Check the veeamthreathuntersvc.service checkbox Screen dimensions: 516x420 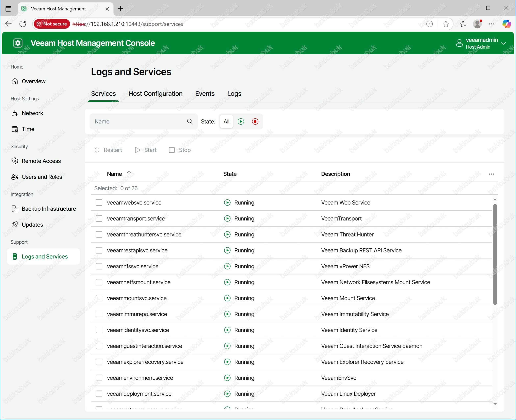99,234
